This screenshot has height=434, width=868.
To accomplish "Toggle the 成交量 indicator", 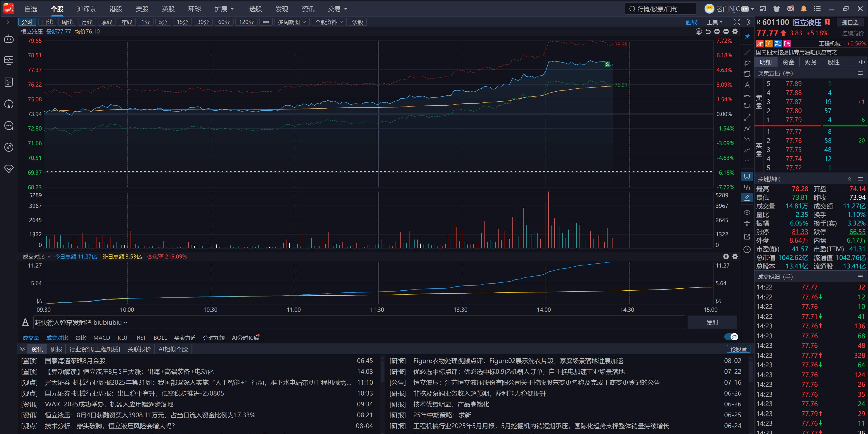I will [x=31, y=338].
